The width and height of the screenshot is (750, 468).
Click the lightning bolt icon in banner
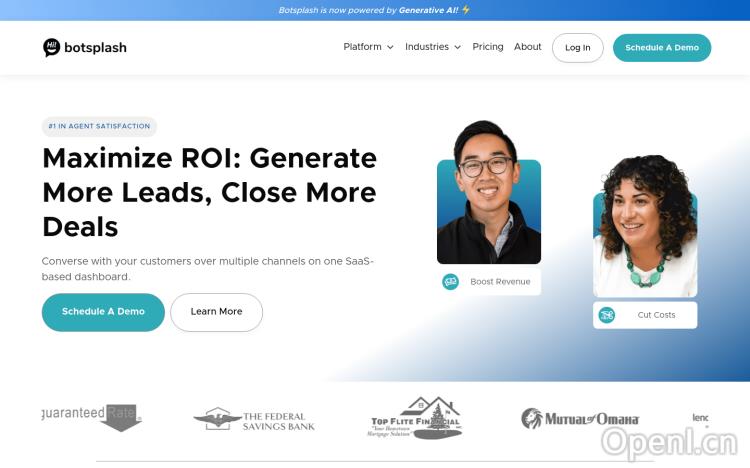click(465, 10)
